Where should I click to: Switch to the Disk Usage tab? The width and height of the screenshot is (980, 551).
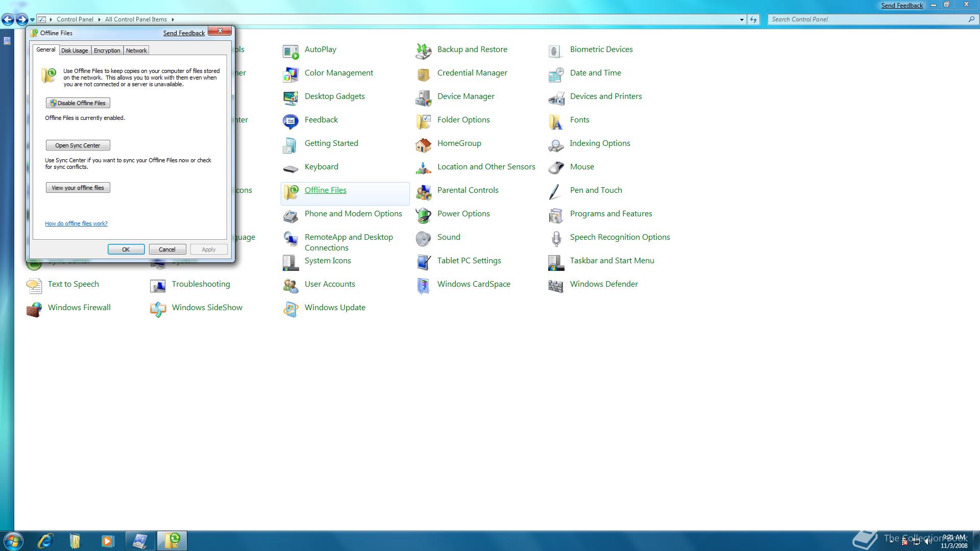pos(75,51)
